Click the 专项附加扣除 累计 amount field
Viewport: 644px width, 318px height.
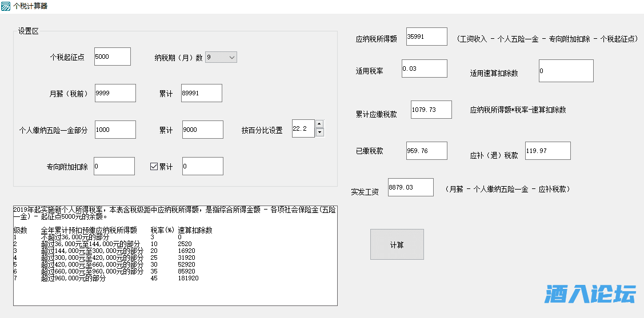[202, 166]
